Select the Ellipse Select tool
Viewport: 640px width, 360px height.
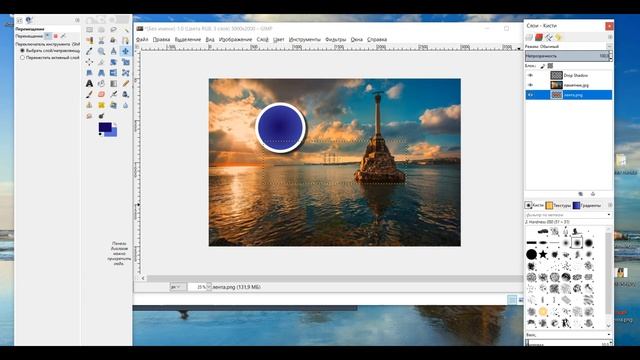(101, 29)
